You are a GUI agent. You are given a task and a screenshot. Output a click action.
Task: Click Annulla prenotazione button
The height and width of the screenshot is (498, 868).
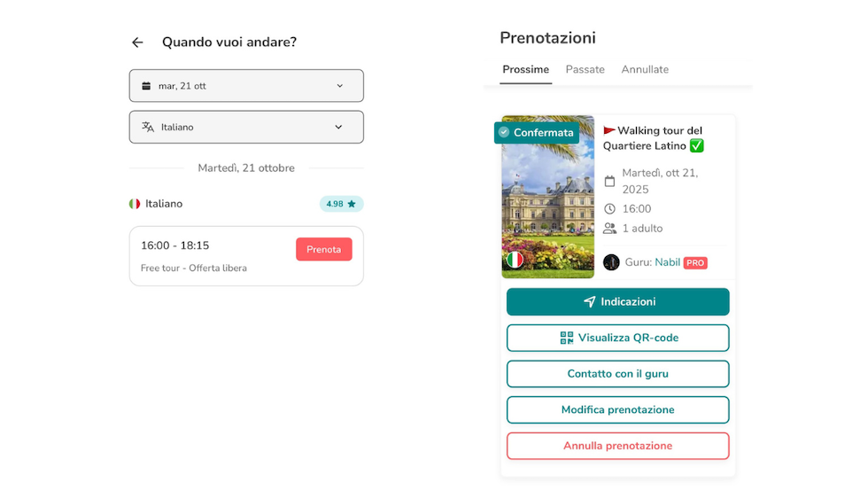(x=617, y=446)
